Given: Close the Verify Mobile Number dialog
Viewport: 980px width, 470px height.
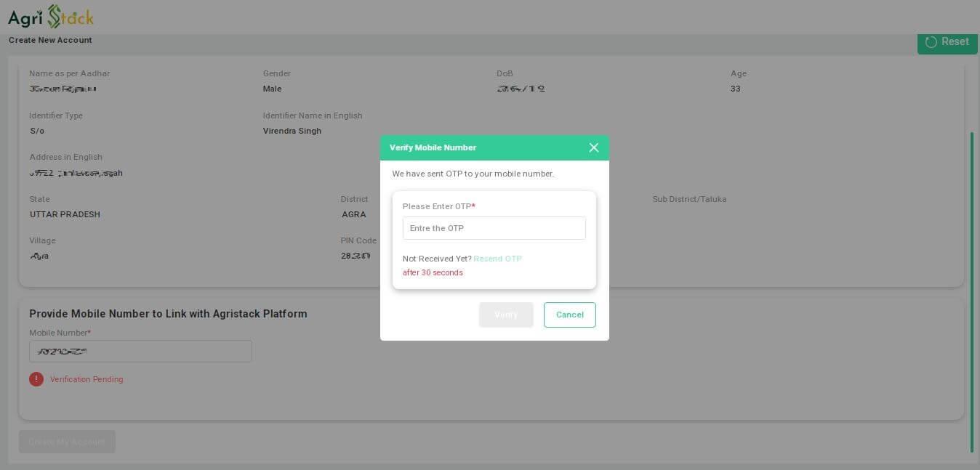Looking at the screenshot, I should click(594, 147).
